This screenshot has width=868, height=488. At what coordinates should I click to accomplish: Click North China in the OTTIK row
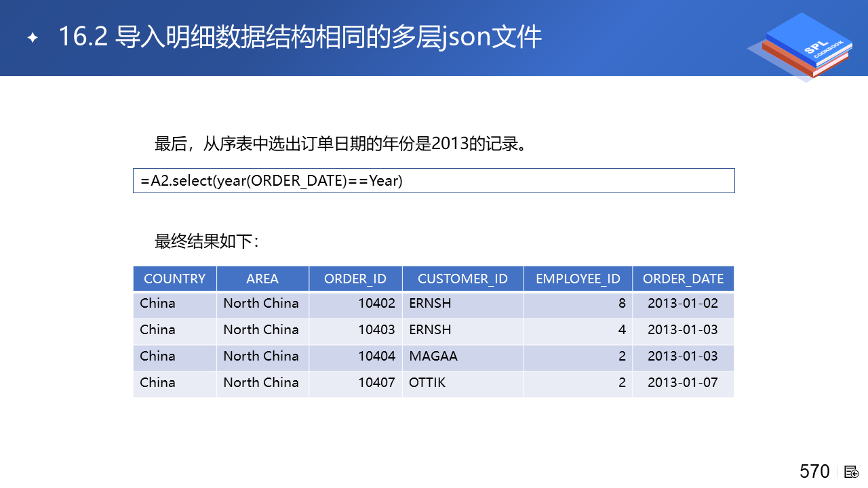tap(261, 382)
